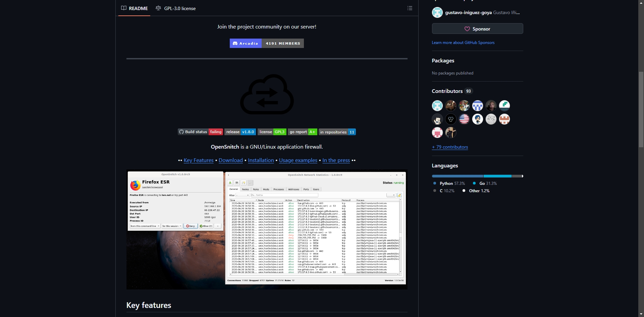Click the Python segment of the language bar
644x317 pixels.
coord(458,176)
